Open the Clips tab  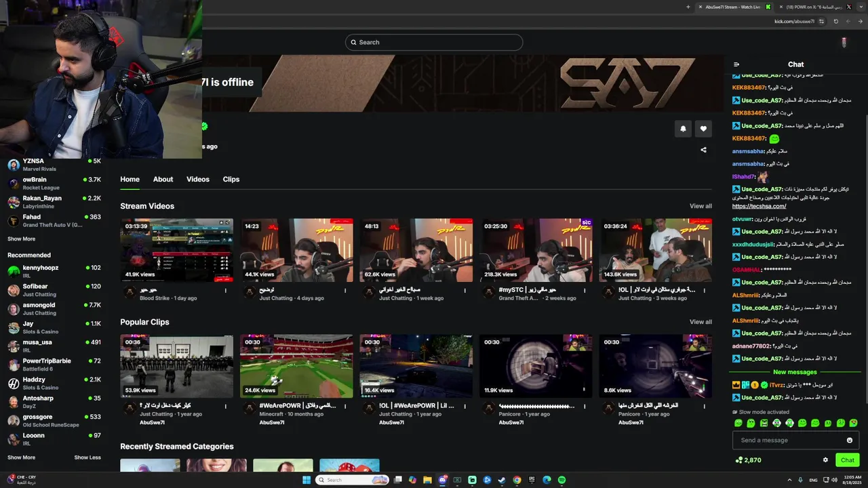point(231,179)
